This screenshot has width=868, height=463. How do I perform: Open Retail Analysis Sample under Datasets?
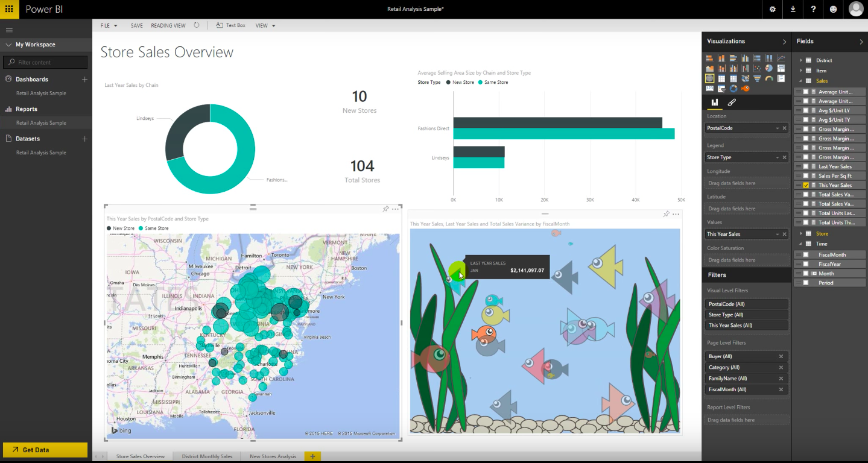tap(41, 153)
